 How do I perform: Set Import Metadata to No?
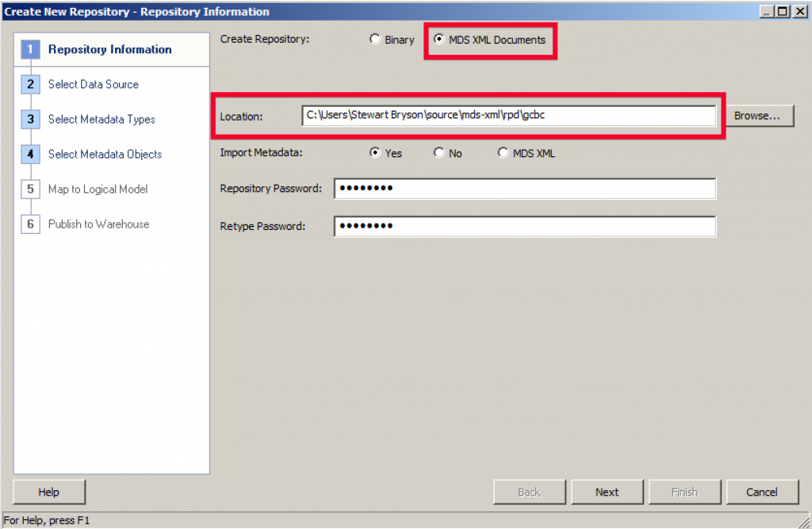point(439,154)
